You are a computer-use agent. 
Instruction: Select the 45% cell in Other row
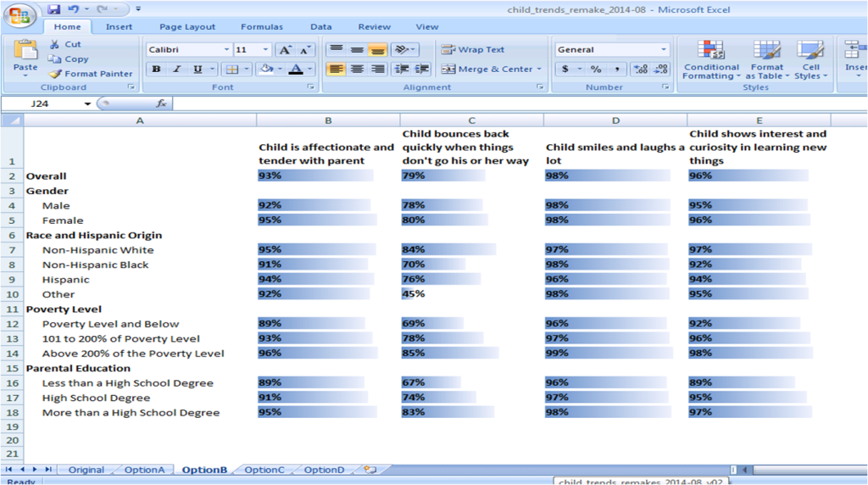coord(471,294)
